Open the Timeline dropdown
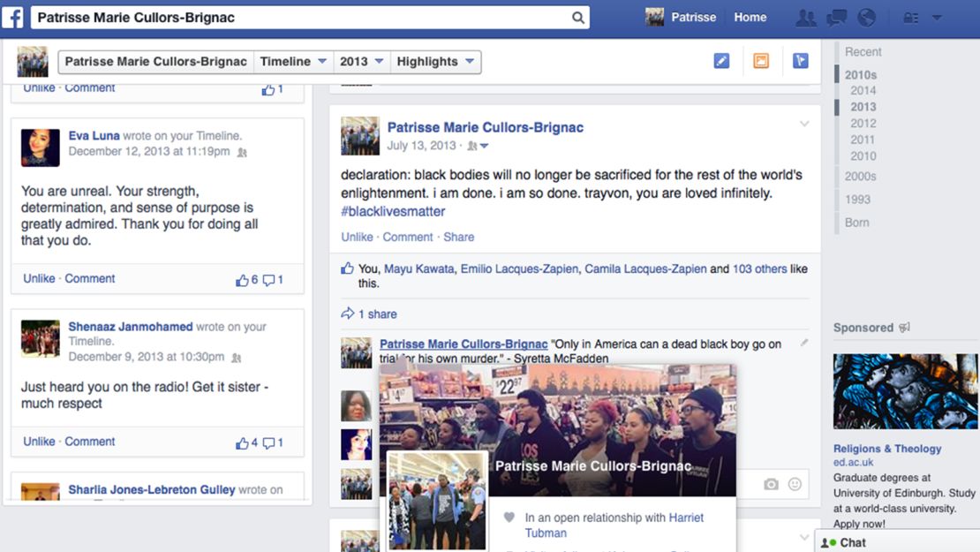The height and width of the screenshot is (552, 980). point(293,61)
